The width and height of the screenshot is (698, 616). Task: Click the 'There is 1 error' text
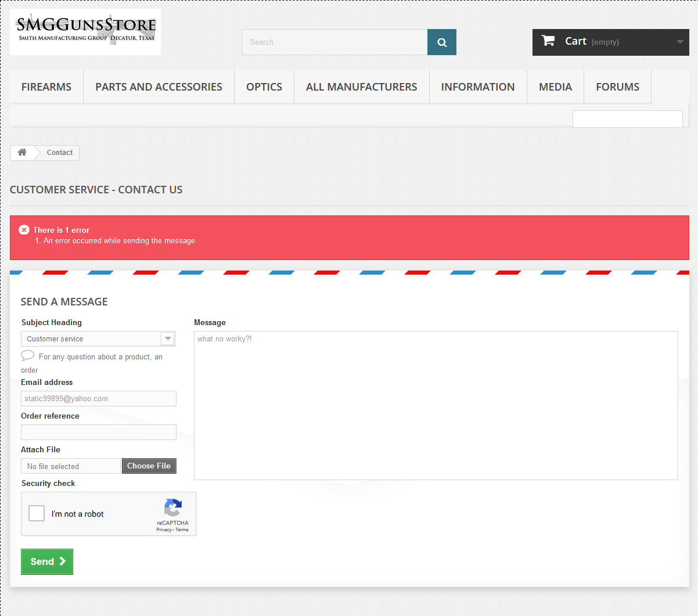pyautogui.click(x=61, y=230)
